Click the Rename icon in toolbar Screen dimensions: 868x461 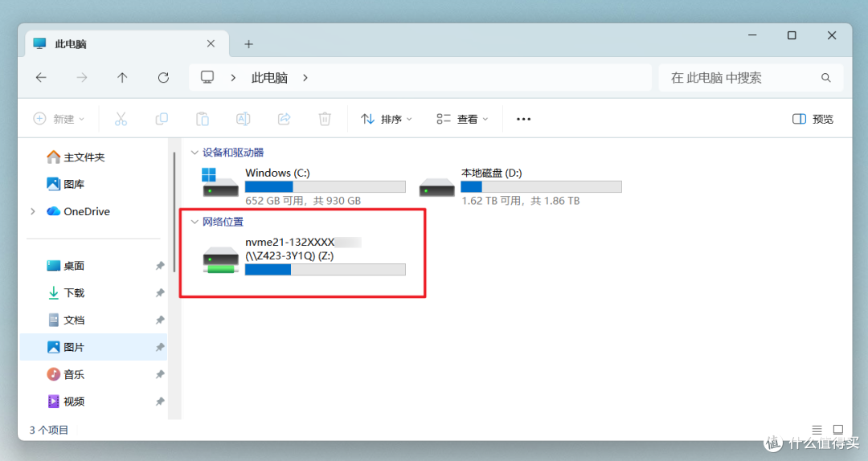243,119
